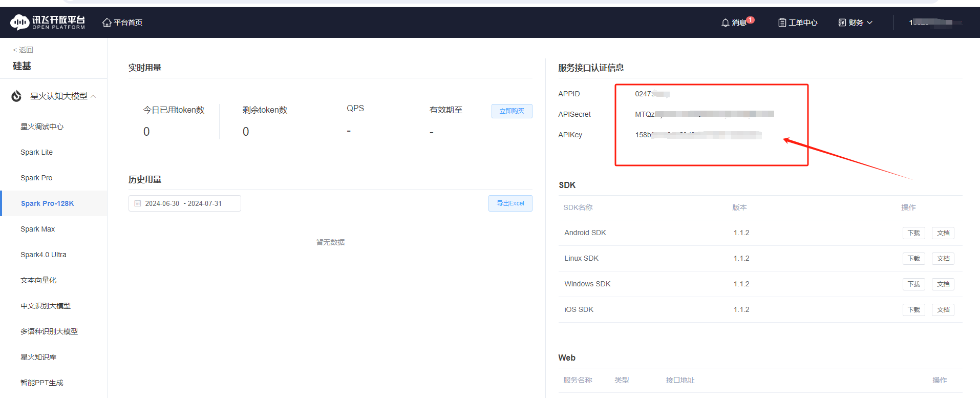Click the SDK名称 column header
The height and width of the screenshot is (398, 980).
point(578,207)
